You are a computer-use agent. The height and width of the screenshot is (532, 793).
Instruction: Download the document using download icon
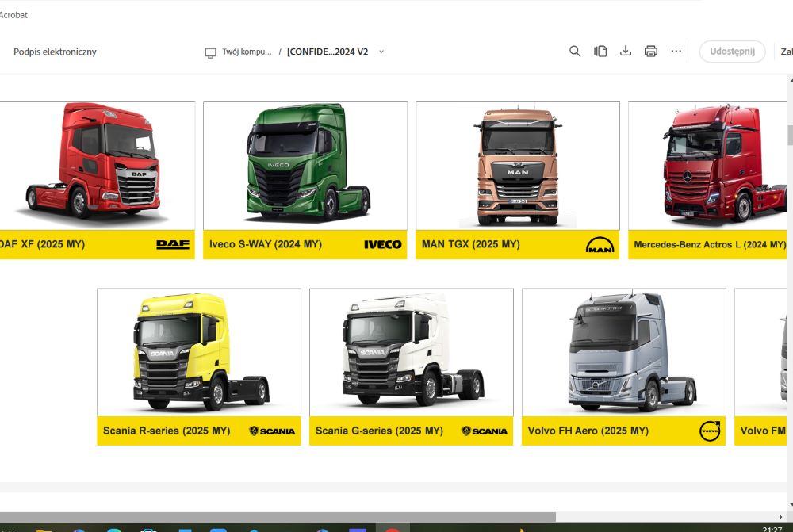coord(626,52)
